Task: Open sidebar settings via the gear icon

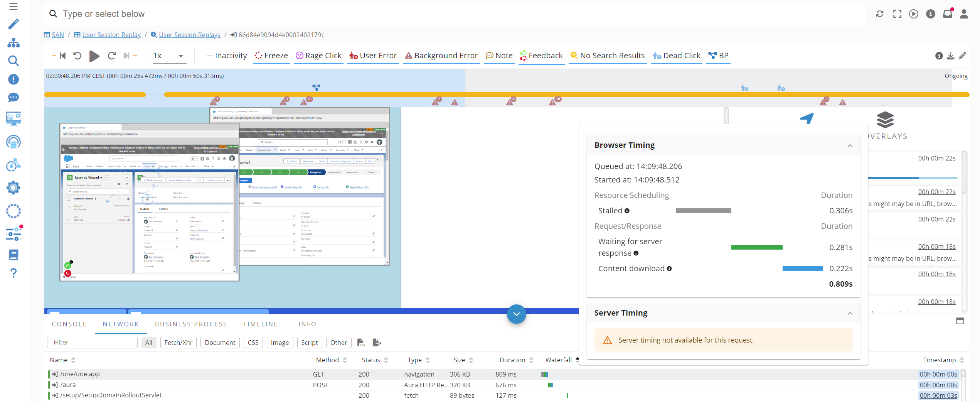Action: pos(13,188)
